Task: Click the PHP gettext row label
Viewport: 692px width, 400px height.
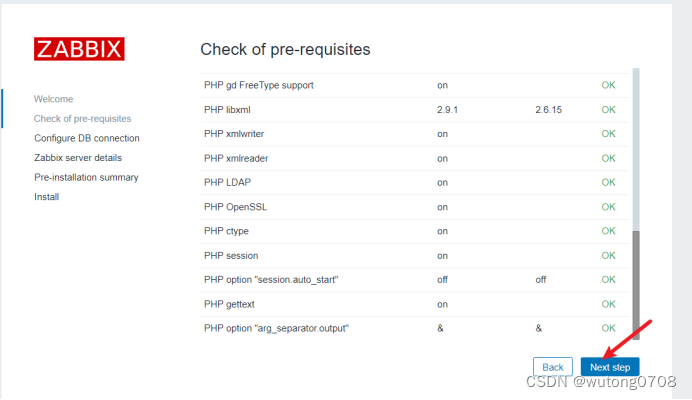Action: coord(229,304)
